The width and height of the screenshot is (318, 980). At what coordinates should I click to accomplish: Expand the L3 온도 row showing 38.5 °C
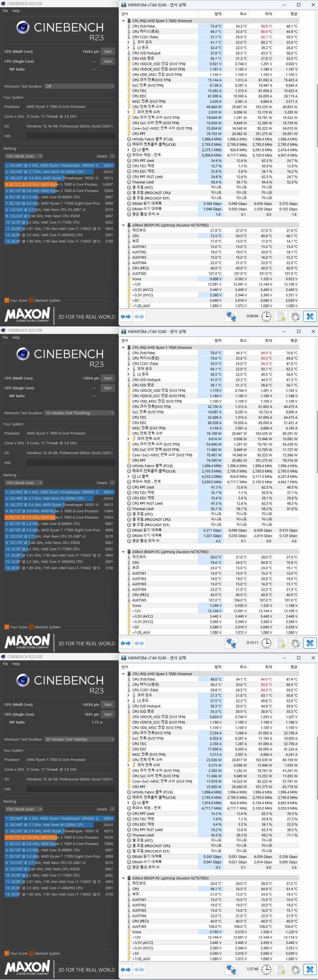(x=128, y=374)
